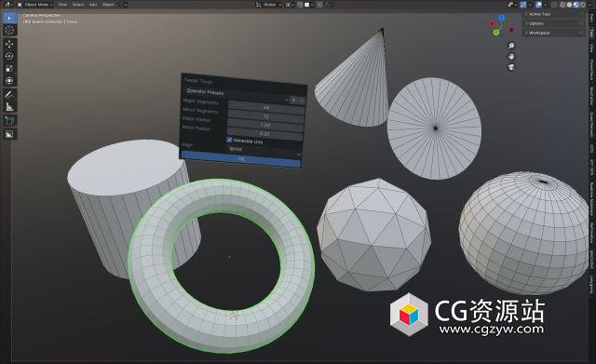Open the View menu
The image size is (596, 364).
(x=62, y=5)
